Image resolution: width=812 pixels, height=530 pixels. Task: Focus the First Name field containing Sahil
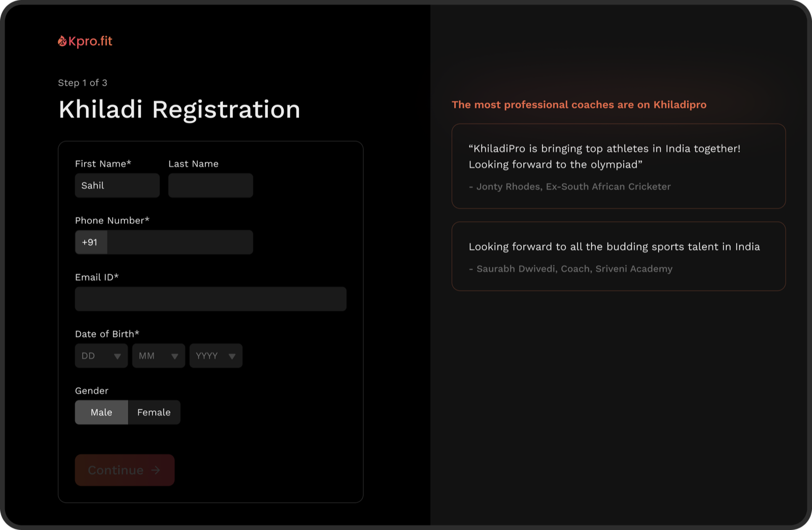coord(117,186)
